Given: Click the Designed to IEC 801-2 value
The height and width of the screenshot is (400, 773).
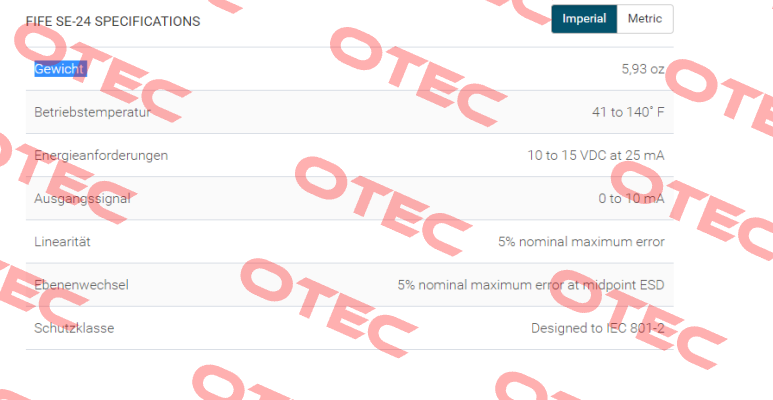Looking at the screenshot, I should pyautogui.click(x=597, y=328).
